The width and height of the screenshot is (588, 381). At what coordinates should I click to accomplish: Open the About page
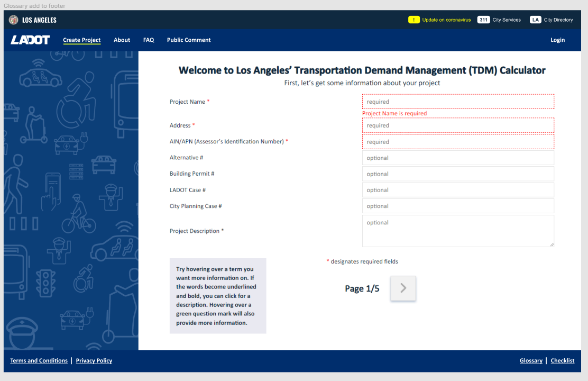tap(122, 40)
